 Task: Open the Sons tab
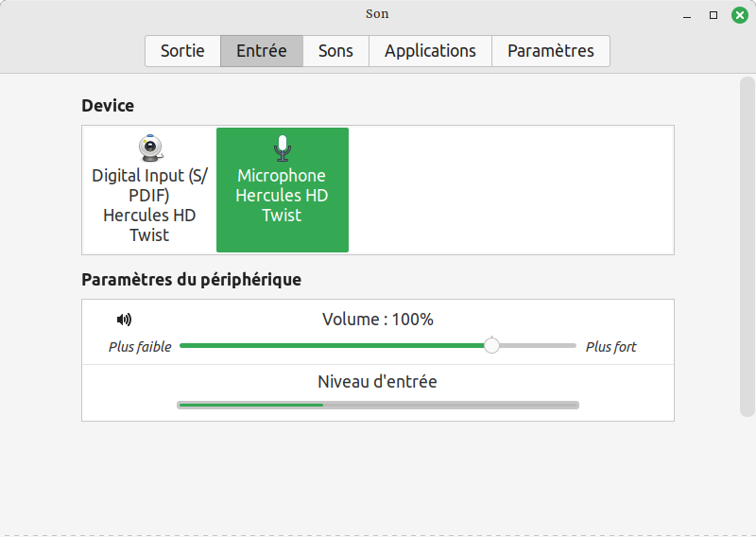(x=335, y=51)
